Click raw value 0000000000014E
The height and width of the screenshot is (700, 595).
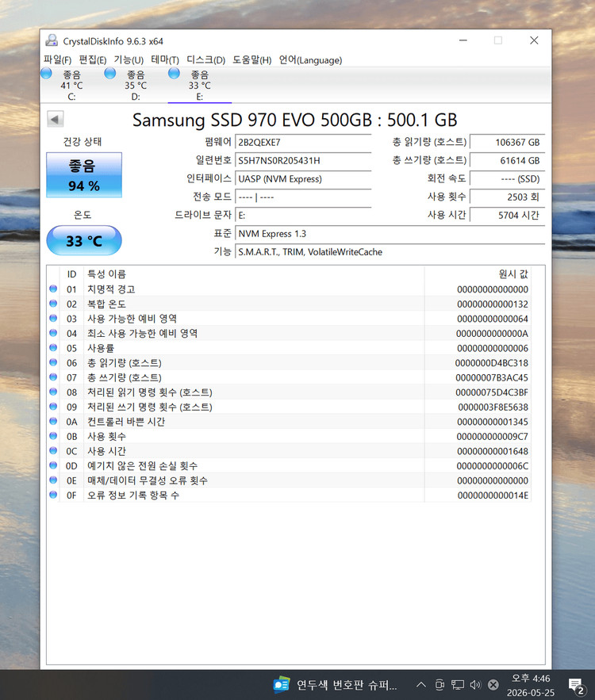tap(493, 495)
